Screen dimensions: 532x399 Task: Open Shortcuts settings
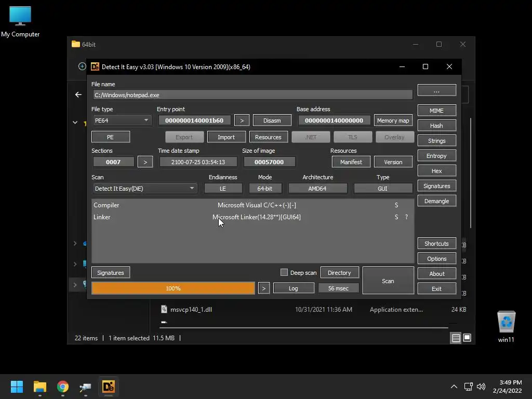(x=436, y=244)
